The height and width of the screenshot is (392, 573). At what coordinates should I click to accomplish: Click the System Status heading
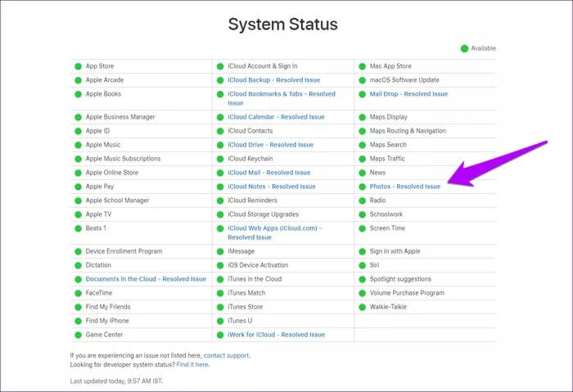283,25
